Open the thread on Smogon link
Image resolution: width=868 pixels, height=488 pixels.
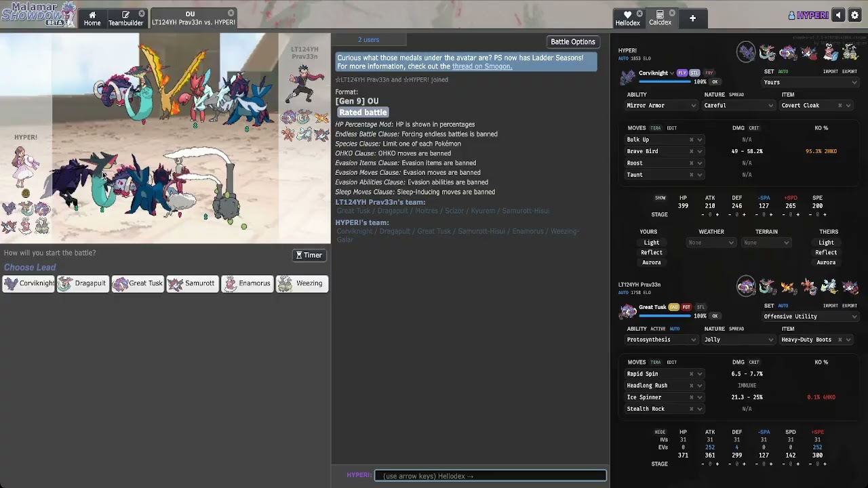tap(482, 66)
